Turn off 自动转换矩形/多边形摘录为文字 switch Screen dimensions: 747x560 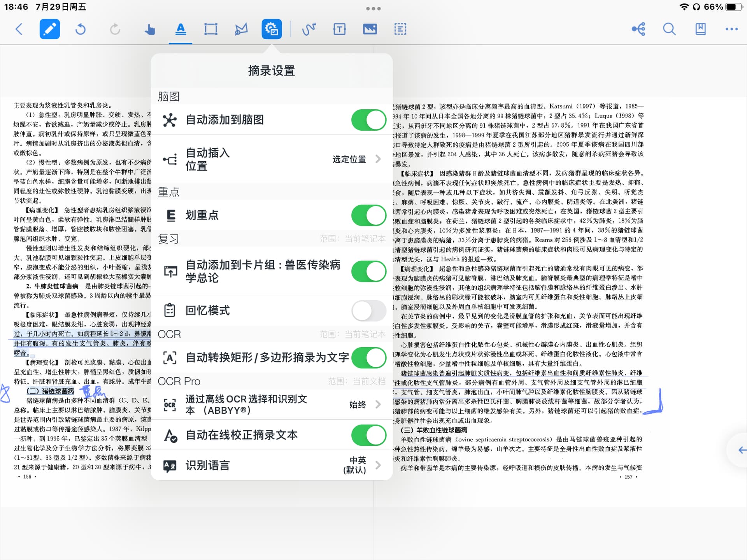(368, 357)
